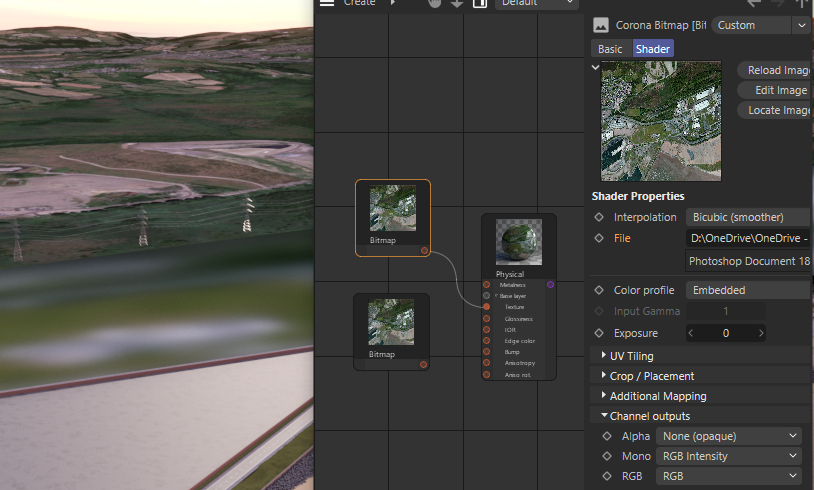The image size is (814, 490).
Task: Open the RGB channel output dropdown
Action: [x=729, y=475]
